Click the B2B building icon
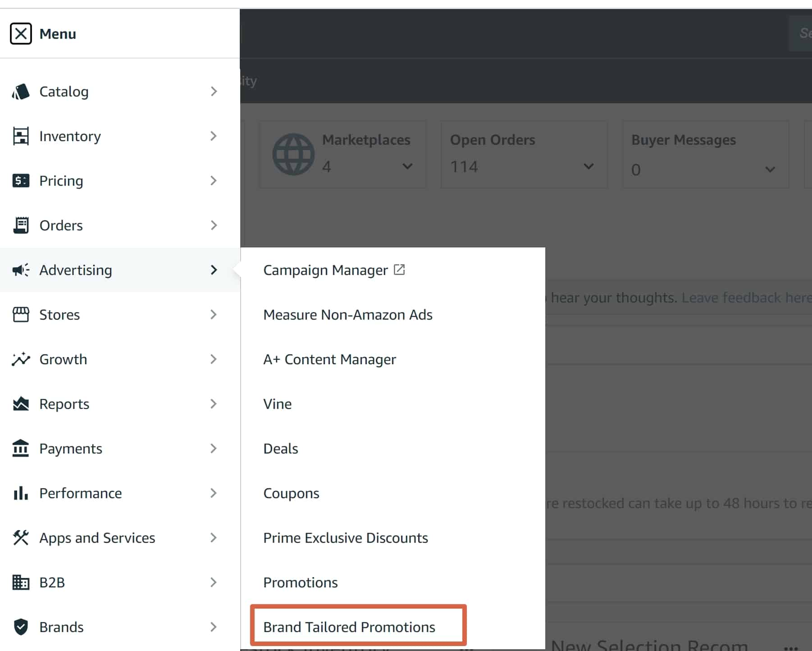 [x=21, y=582]
